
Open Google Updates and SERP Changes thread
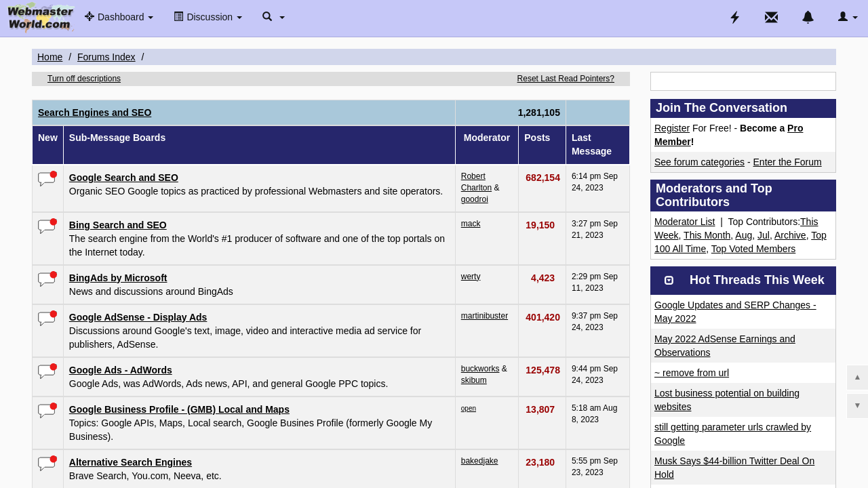pyautogui.click(x=735, y=312)
